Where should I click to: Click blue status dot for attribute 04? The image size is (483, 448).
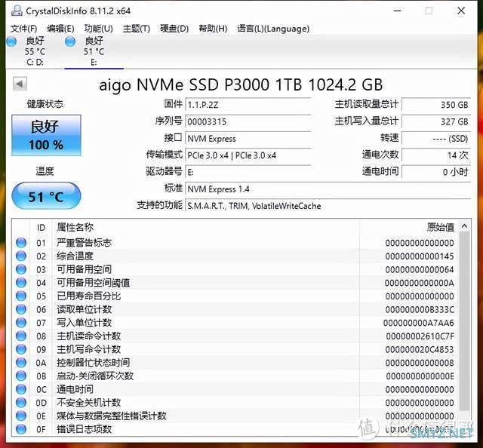[21, 283]
